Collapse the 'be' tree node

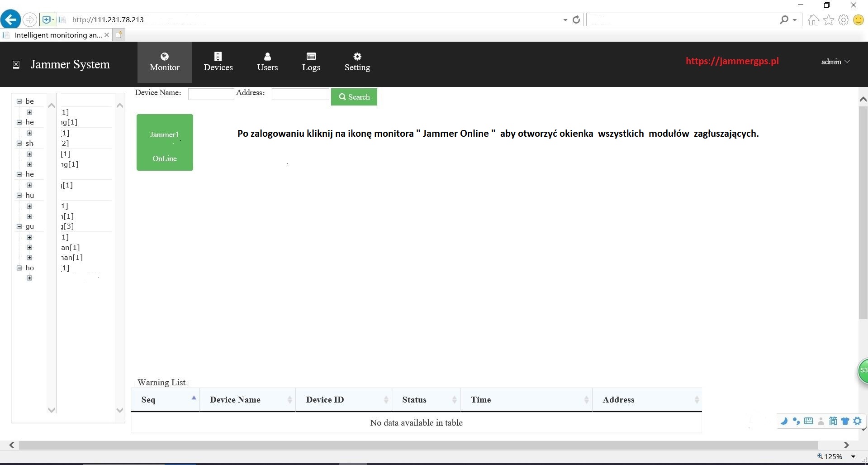pos(19,101)
